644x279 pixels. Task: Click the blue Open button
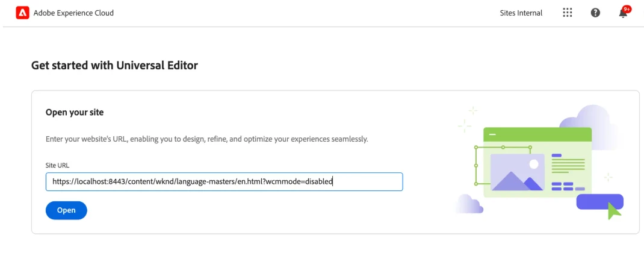coord(66,210)
